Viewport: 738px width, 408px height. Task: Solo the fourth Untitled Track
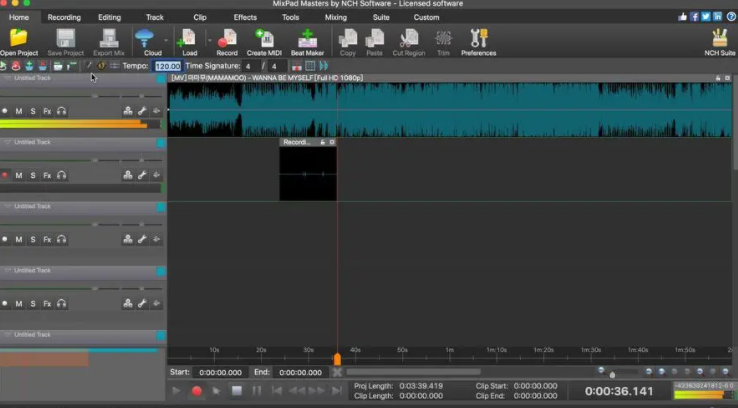click(x=33, y=304)
